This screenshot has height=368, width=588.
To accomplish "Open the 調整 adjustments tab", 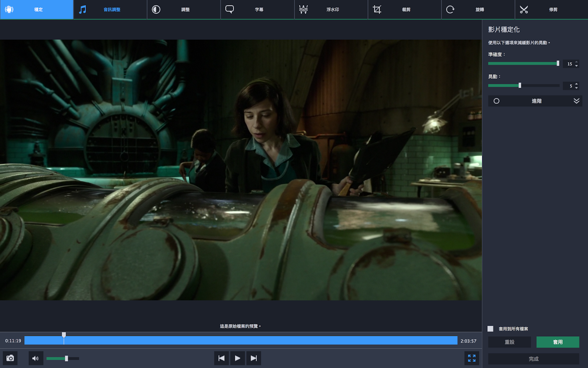I will tap(184, 10).
